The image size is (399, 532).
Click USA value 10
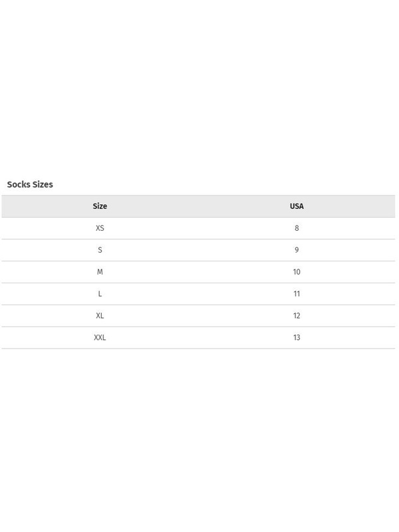click(x=297, y=272)
